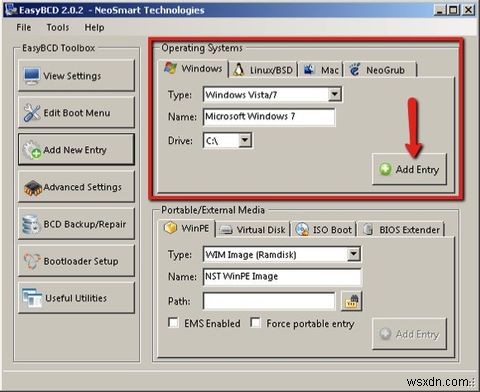Select Add New Entry in the toolbox
The image size is (480, 392).
76,150
